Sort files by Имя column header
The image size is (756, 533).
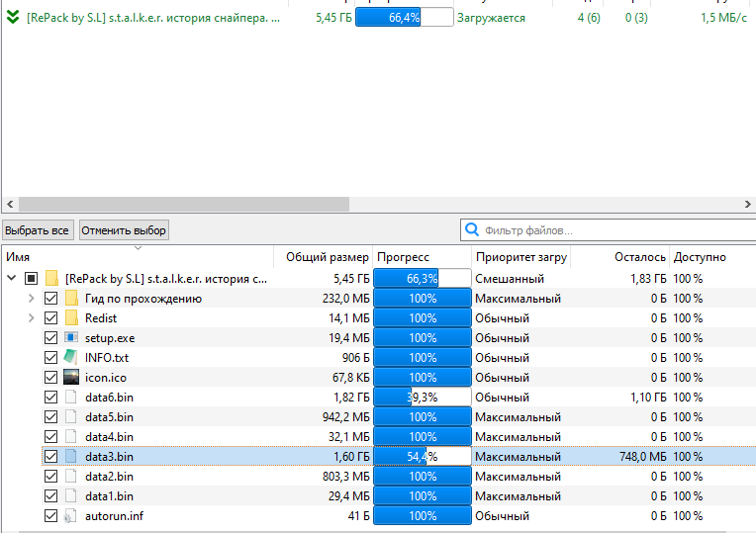[x=138, y=257]
